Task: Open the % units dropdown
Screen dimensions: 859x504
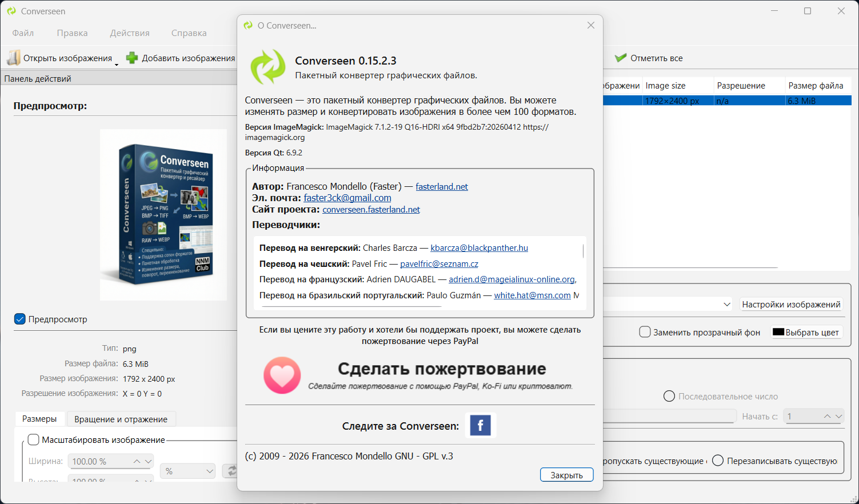Action: pos(187,471)
